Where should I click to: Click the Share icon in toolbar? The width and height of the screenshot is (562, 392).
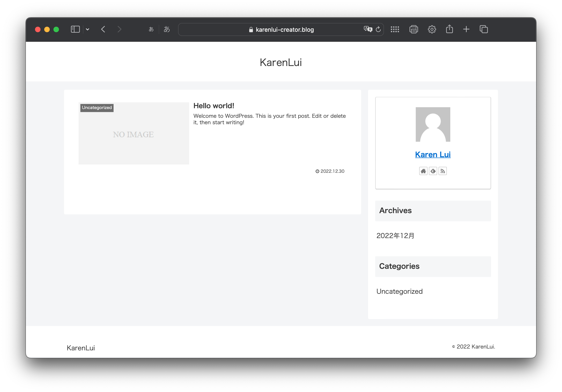pyautogui.click(x=449, y=29)
